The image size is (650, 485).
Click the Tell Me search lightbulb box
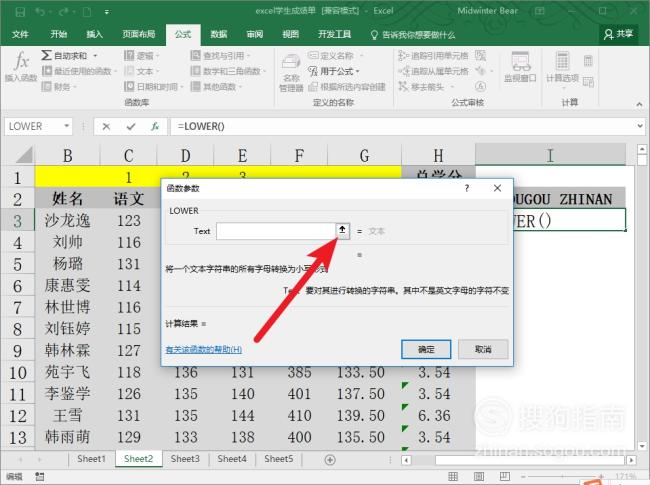click(413, 35)
